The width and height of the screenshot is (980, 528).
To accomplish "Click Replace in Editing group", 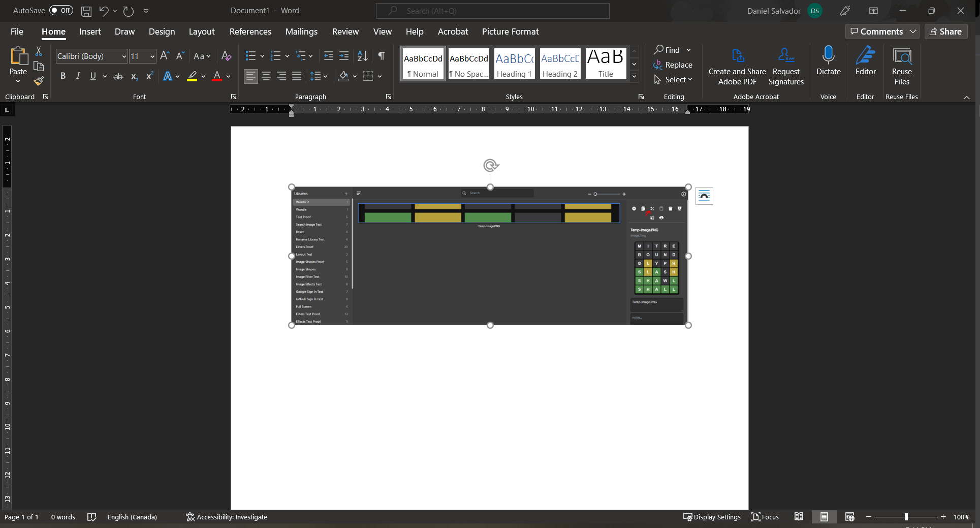I will coord(673,65).
